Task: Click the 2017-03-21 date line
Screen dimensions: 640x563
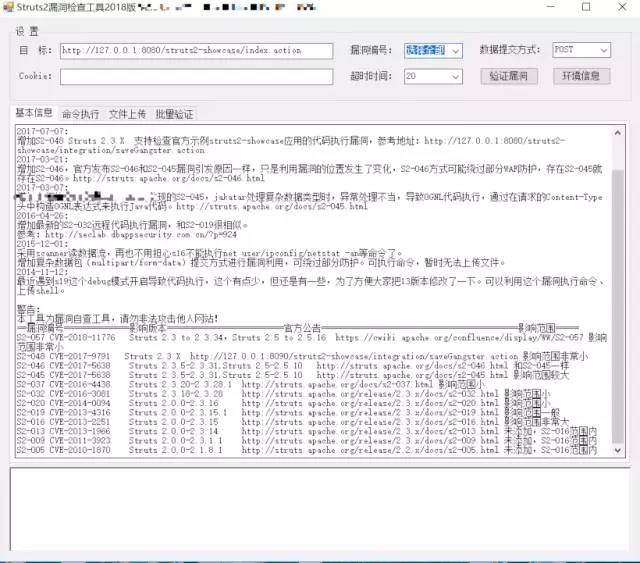Action: pyautogui.click(x=43, y=160)
